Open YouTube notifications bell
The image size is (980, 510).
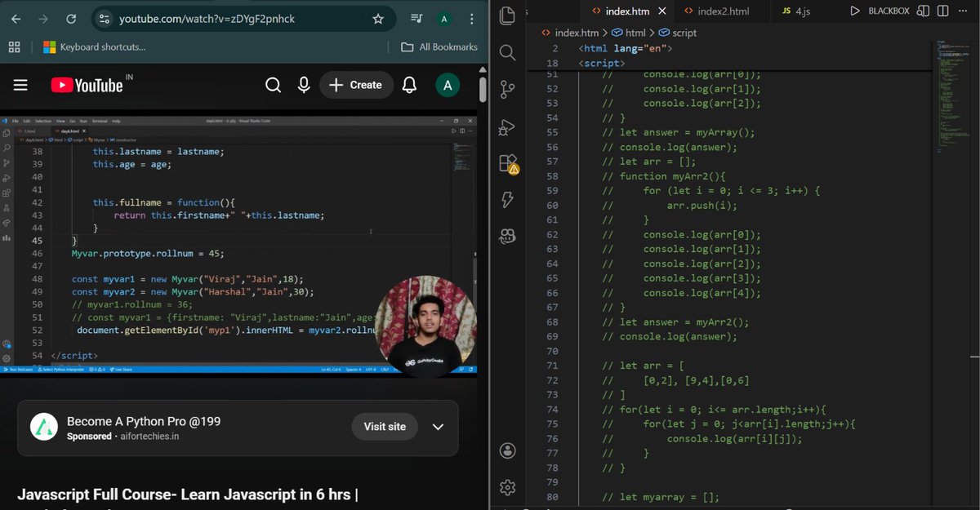[410, 85]
